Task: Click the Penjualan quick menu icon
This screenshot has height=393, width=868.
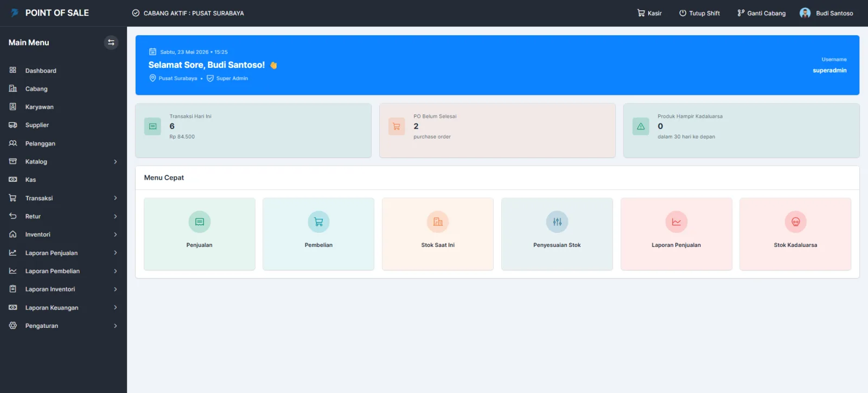Action: (x=200, y=221)
